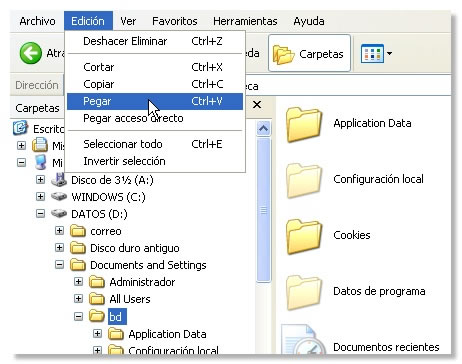Viewport: 462px width, 364px height.
Task: Expand the correo folder node
Action: 59,231
